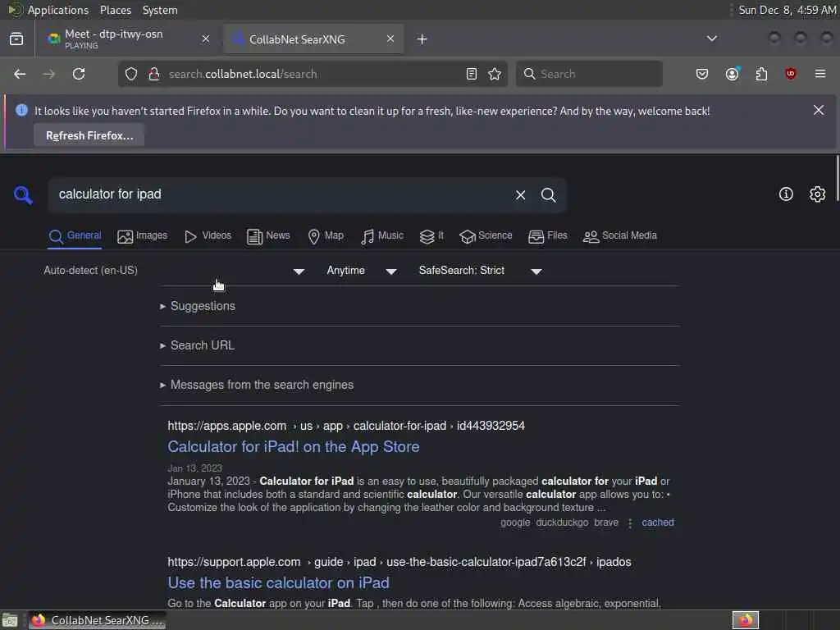Image resolution: width=840 pixels, height=630 pixels.
Task: Select the News search category
Action: tap(268, 235)
